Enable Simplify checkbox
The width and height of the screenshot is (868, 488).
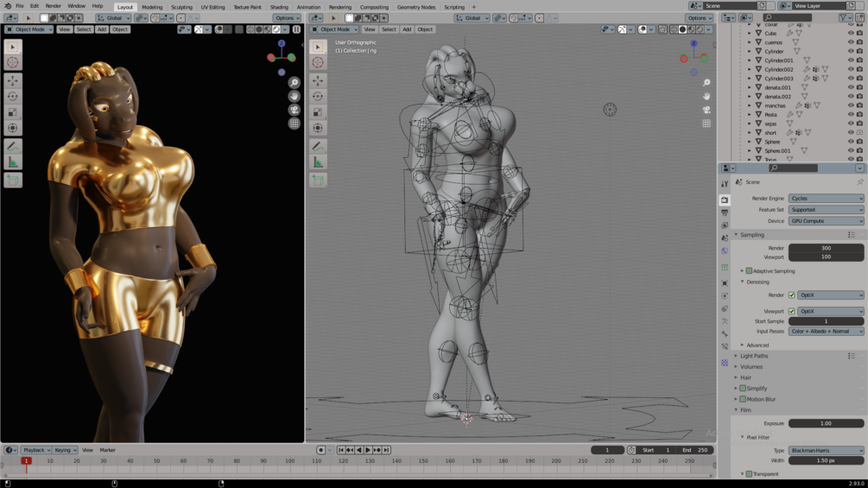click(743, 389)
